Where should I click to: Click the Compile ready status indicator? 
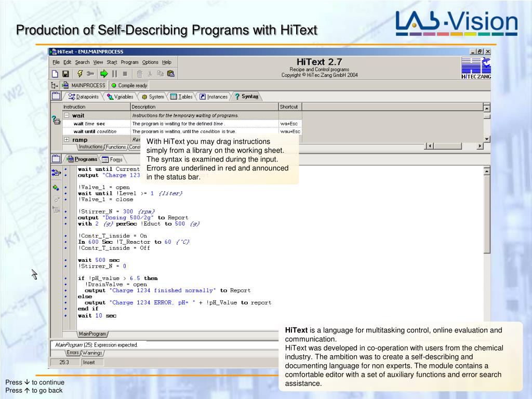pos(129,86)
